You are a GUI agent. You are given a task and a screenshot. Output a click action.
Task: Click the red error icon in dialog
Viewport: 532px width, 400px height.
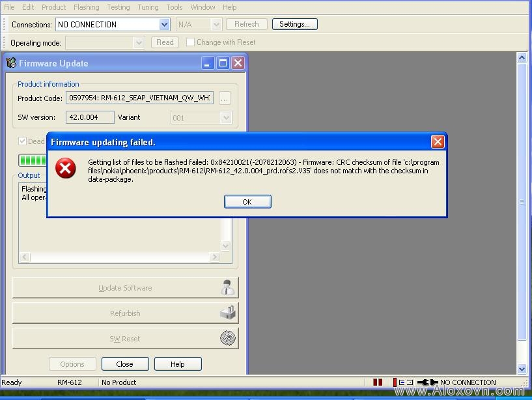(x=66, y=167)
